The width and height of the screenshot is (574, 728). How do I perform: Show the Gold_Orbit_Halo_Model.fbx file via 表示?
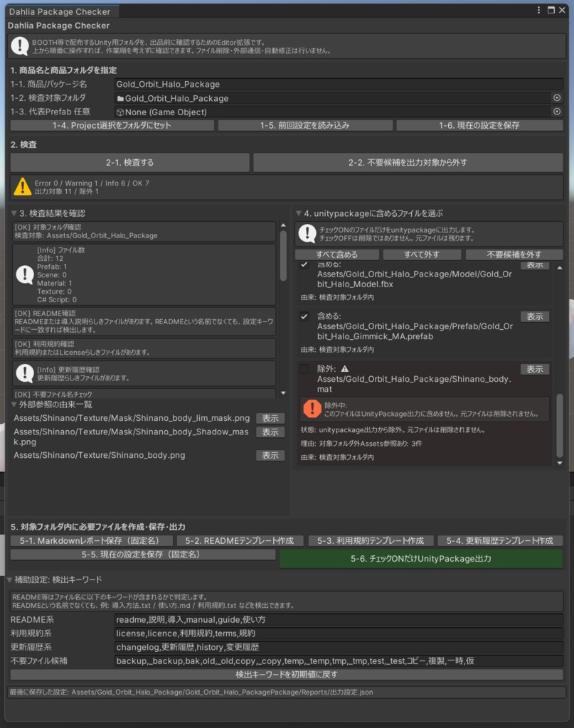pos(535,264)
